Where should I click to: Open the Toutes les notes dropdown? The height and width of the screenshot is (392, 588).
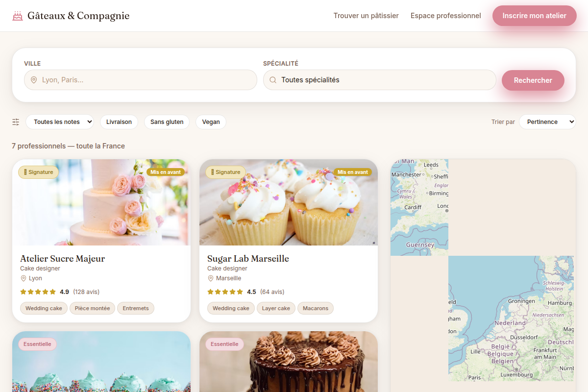[60, 122]
